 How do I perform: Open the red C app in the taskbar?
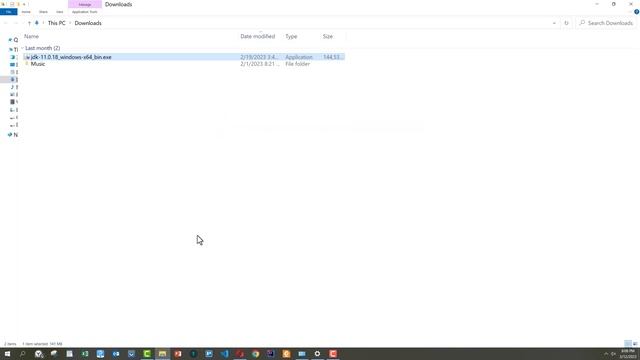tap(333, 354)
